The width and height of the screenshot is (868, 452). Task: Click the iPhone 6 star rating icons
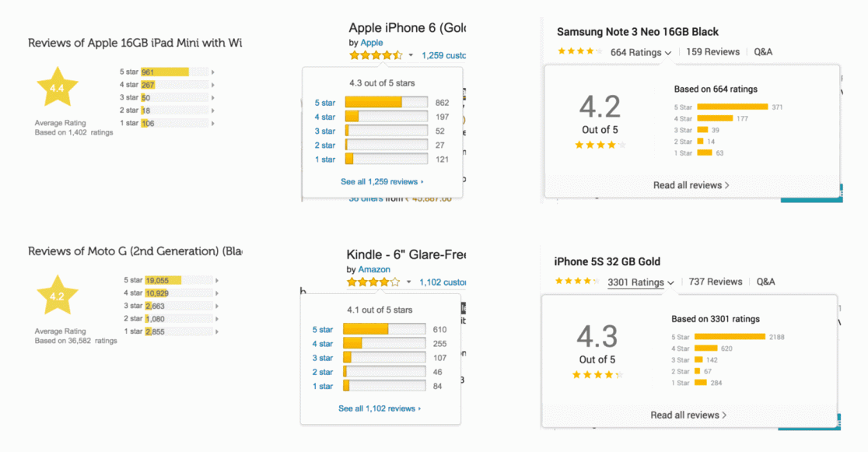[376, 55]
